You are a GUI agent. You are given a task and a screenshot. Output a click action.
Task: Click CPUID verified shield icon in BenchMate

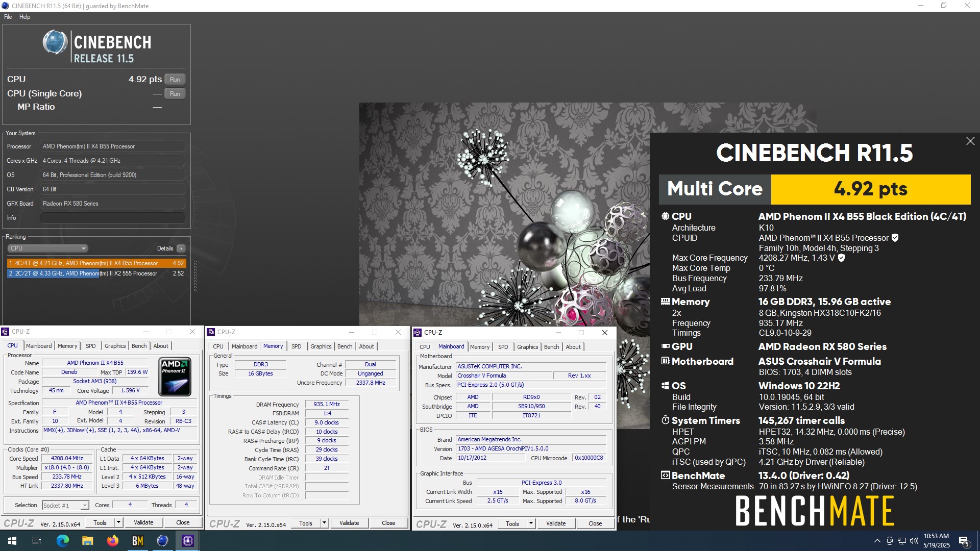coord(895,238)
